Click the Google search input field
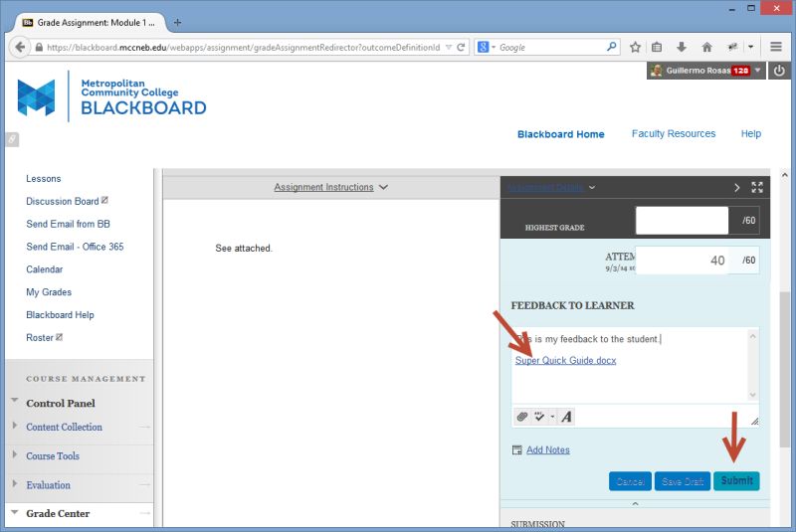 point(551,47)
